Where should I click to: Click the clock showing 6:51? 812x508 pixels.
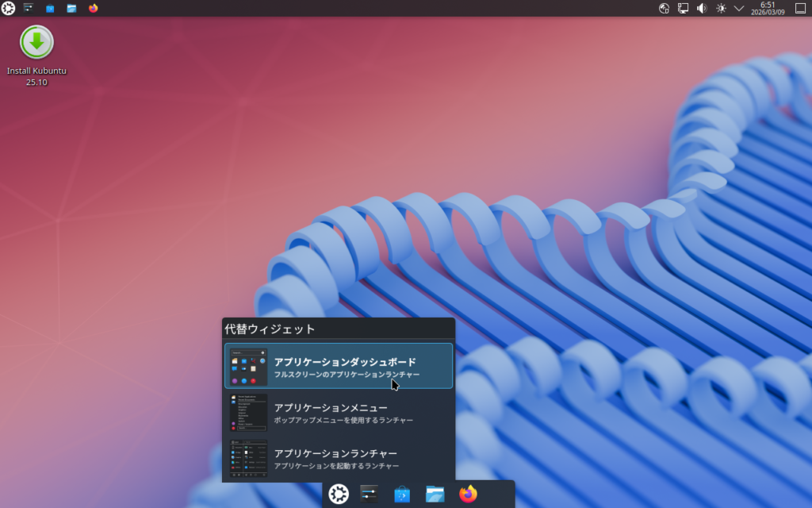point(767,8)
